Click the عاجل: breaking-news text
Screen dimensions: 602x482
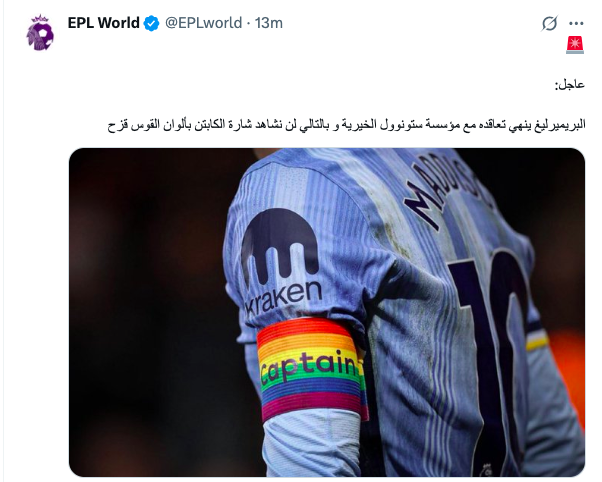click(x=569, y=84)
